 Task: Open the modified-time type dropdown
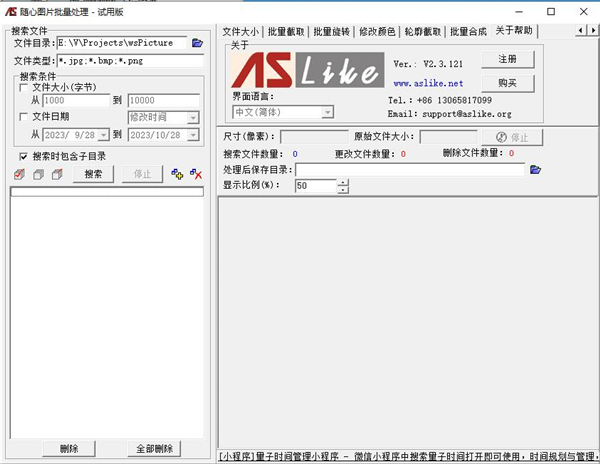click(x=193, y=117)
